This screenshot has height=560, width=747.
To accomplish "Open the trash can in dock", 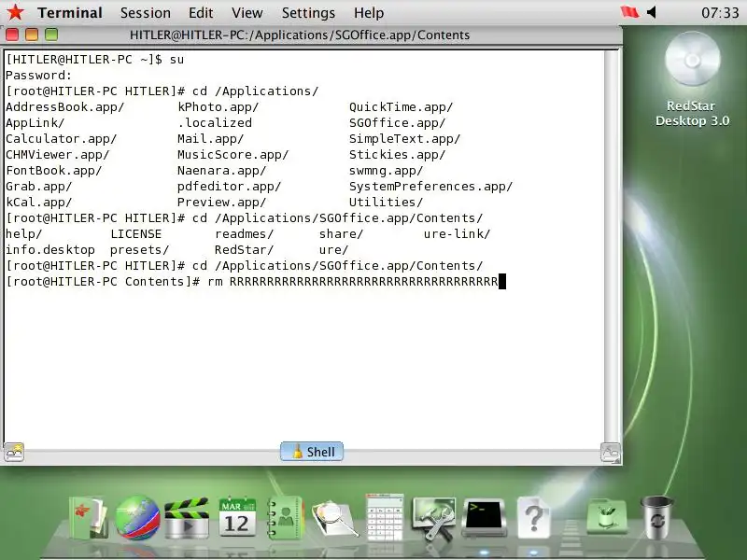I will click(x=656, y=518).
